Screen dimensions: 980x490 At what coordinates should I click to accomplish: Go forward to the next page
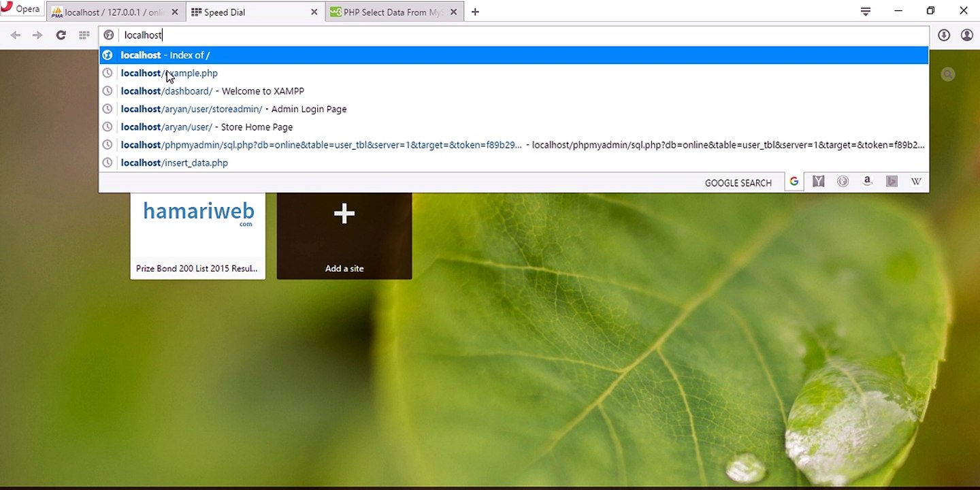[37, 35]
